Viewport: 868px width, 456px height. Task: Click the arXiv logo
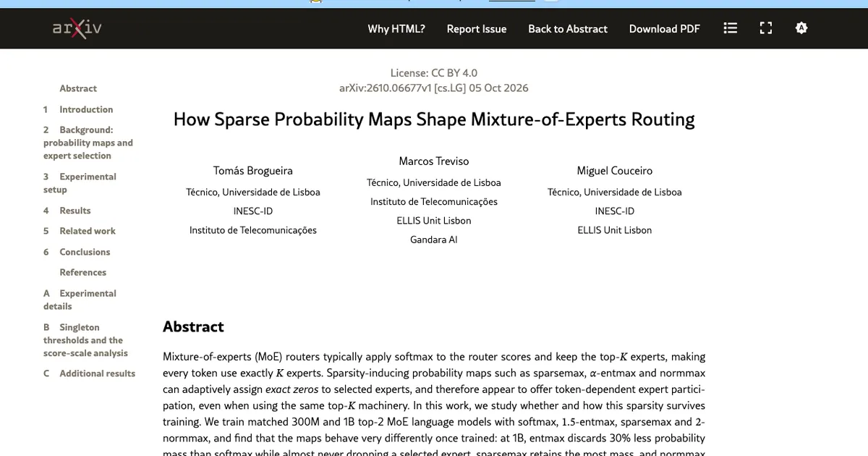(x=77, y=28)
